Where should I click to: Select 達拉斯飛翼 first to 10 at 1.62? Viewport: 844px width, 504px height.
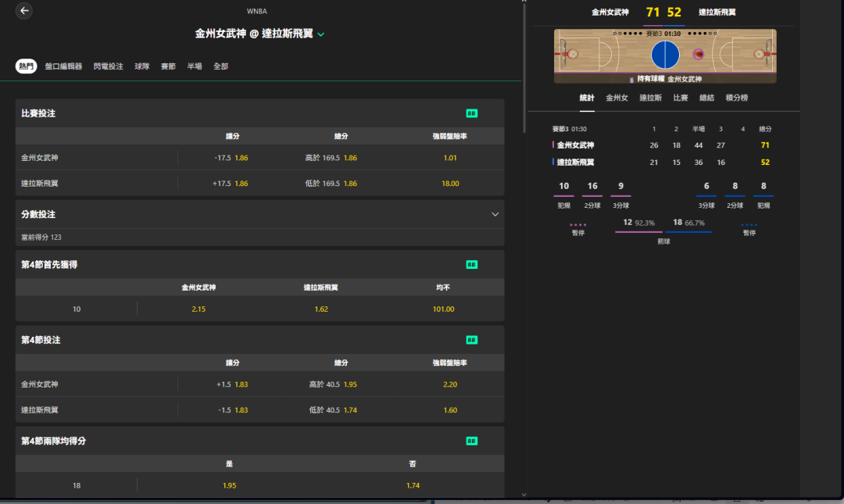pyautogui.click(x=321, y=309)
